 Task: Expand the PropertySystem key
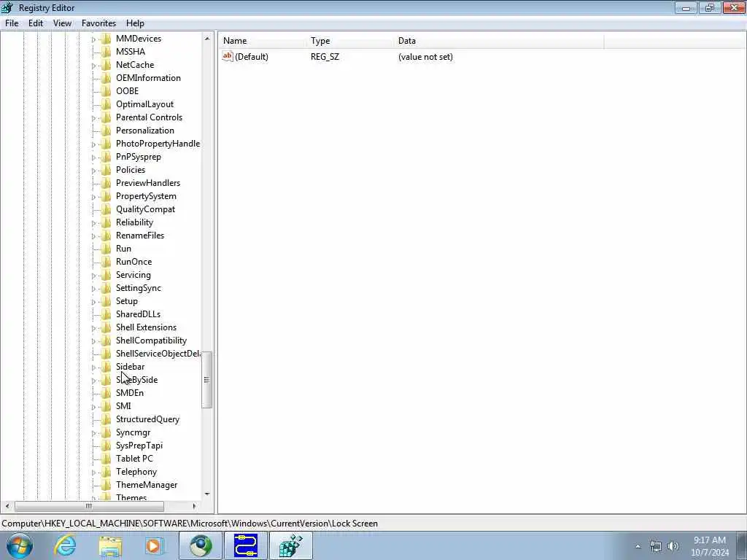93,197
